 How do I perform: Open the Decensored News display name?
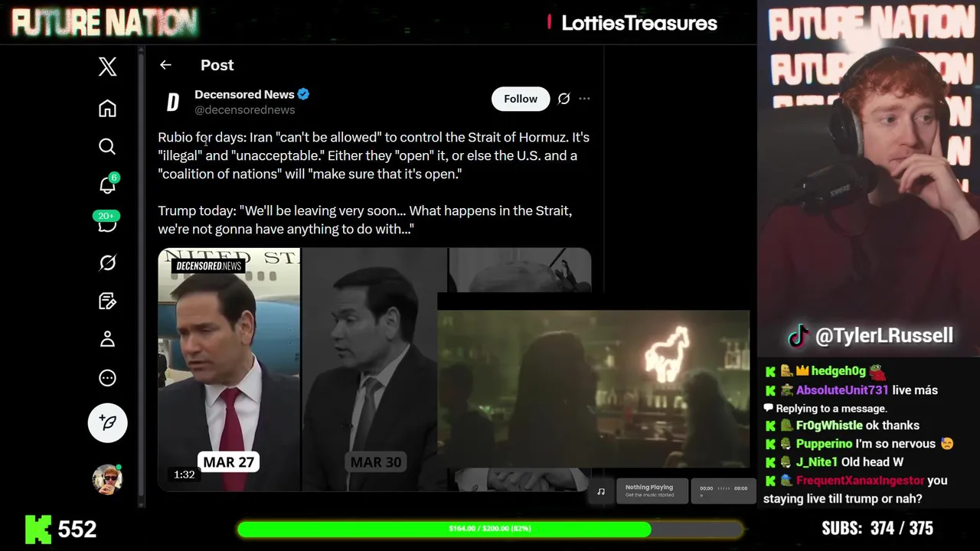[244, 94]
